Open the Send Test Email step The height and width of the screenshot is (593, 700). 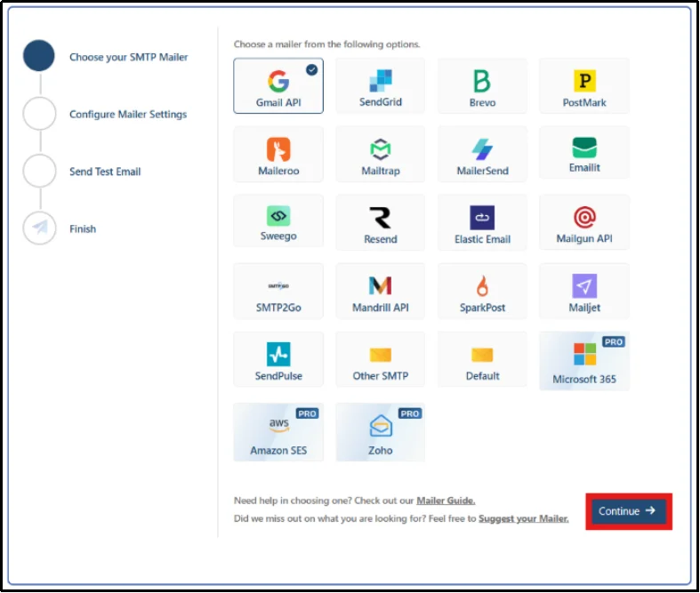[x=105, y=172]
